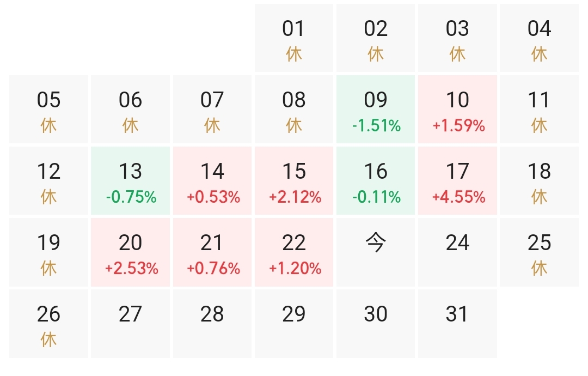Screen dimensions: 588x376
Task: Tap holiday cell for day 01
Action: 294,38
